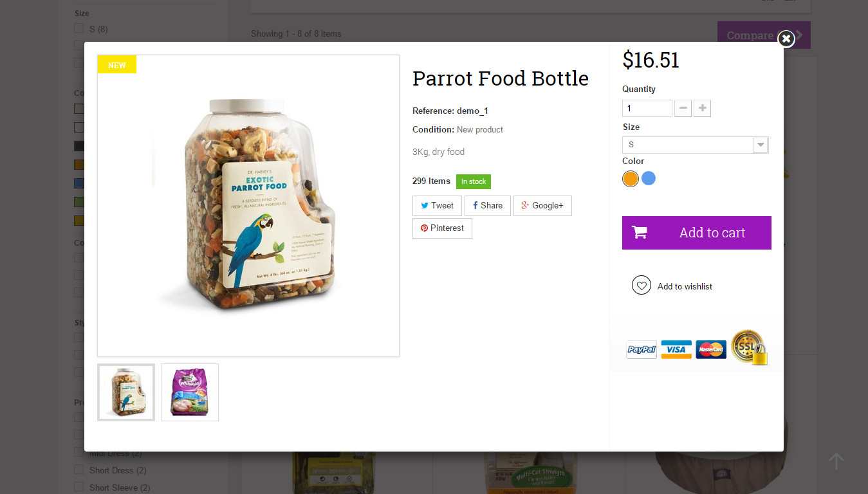Share product on Google+
868x494 pixels.
pyautogui.click(x=542, y=206)
